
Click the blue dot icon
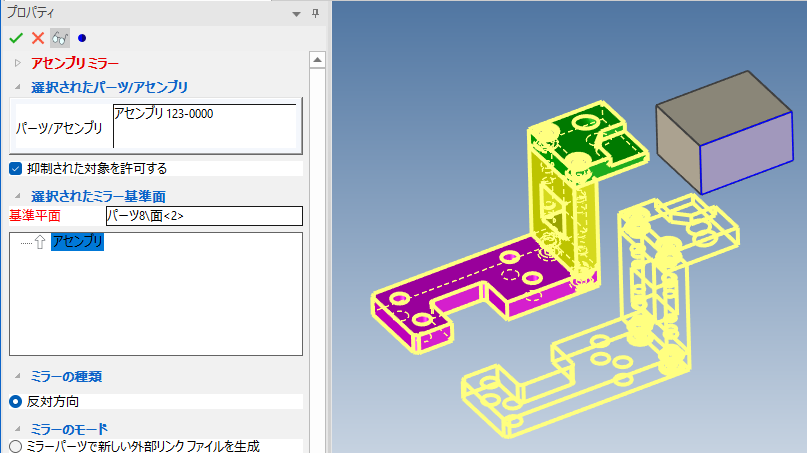click(x=82, y=38)
